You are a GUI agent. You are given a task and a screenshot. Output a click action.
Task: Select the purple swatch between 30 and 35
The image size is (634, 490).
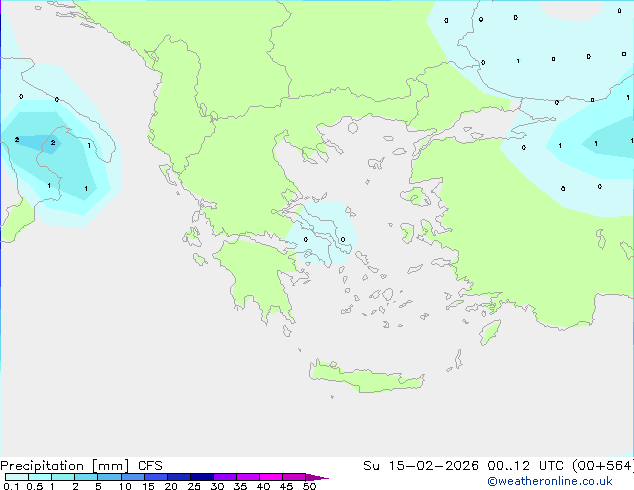click(225, 477)
